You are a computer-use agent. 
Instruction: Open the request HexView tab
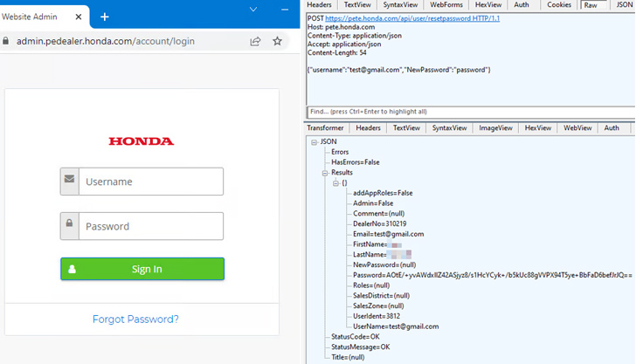pyautogui.click(x=488, y=5)
